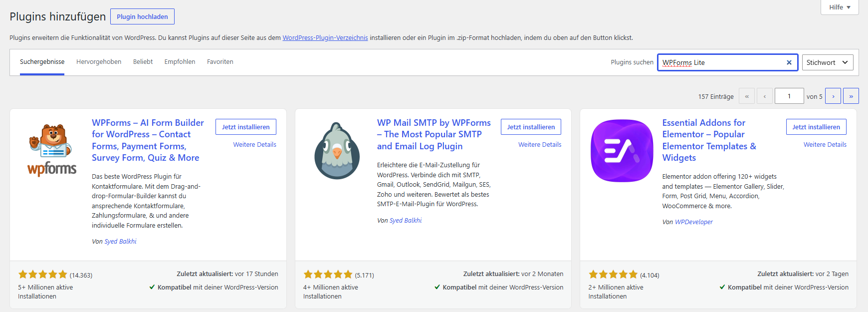Install Essential Addons with Jetzt installieren
Viewport: 868px width, 312px height.
click(816, 127)
